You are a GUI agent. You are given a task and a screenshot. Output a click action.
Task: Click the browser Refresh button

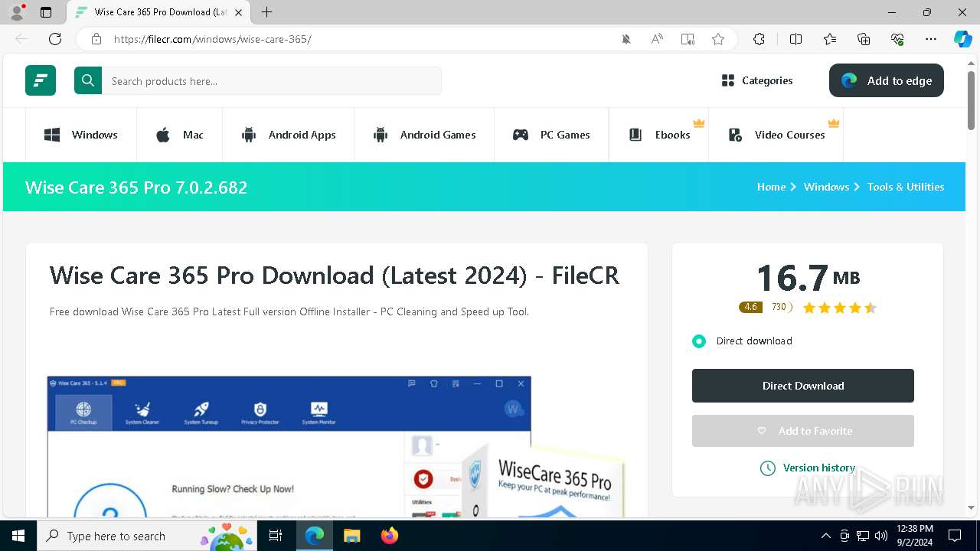(x=55, y=39)
